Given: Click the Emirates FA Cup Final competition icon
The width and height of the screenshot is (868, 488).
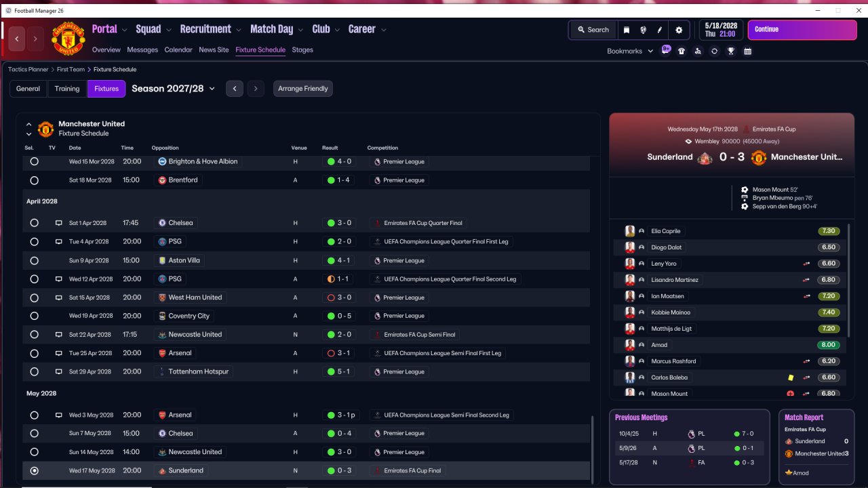Looking at the screenshot, I should coord(377,470).
